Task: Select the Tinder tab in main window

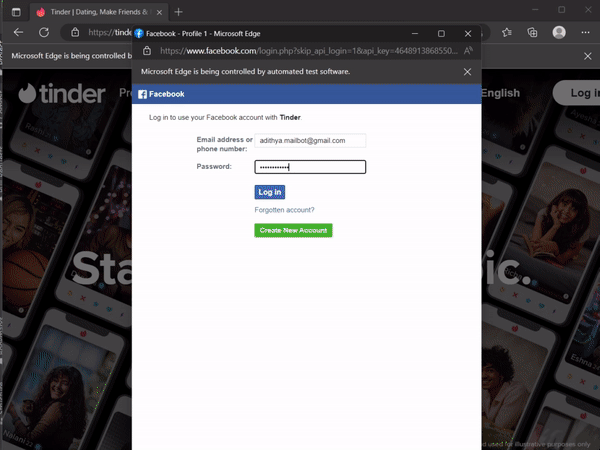Action: click(x=99, y=12)
